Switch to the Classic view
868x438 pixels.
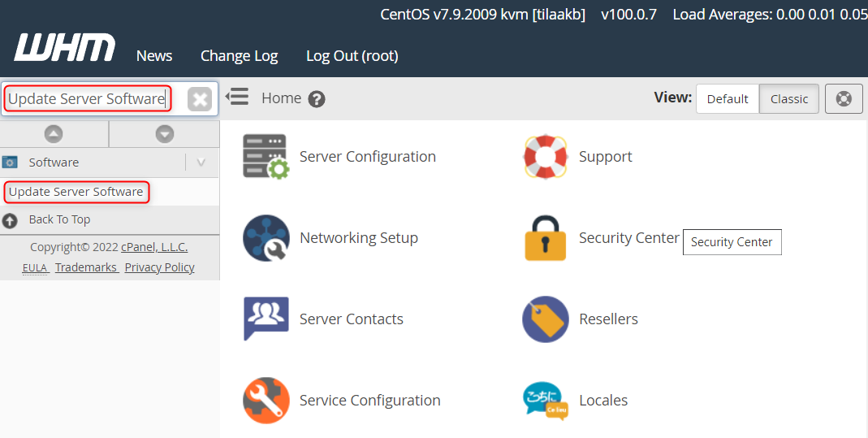(x=789, y=98)
